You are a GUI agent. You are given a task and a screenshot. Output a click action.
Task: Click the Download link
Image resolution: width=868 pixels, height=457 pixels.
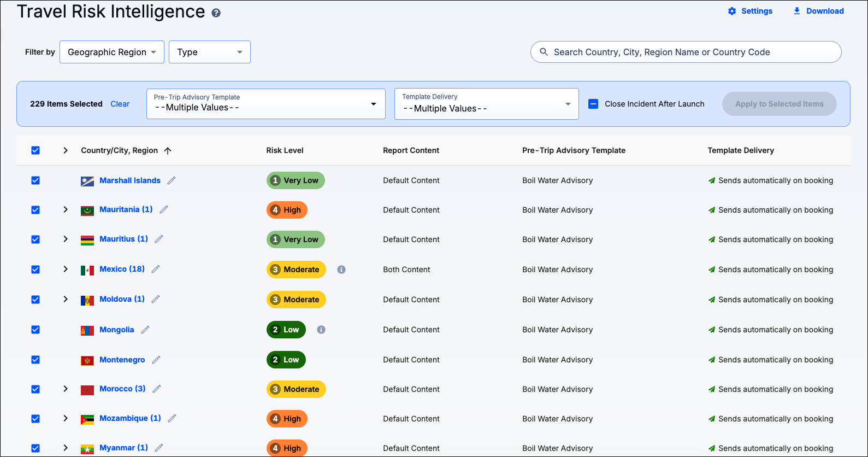point(818,11)
